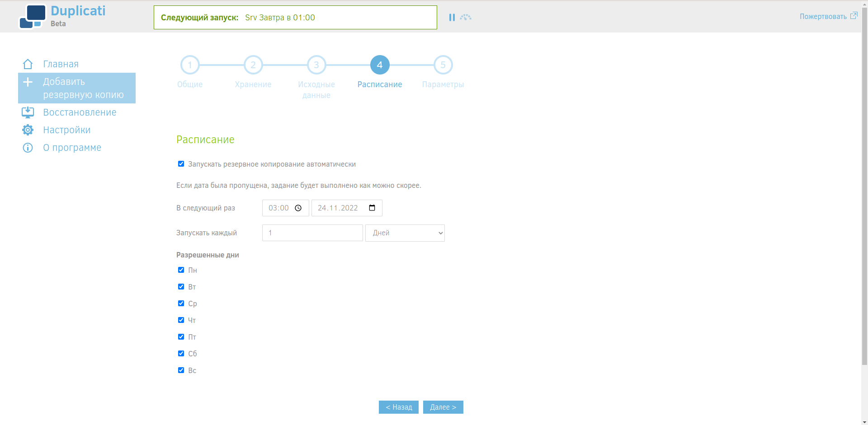Uncheck the Вт day checkbox

point(181,287)
